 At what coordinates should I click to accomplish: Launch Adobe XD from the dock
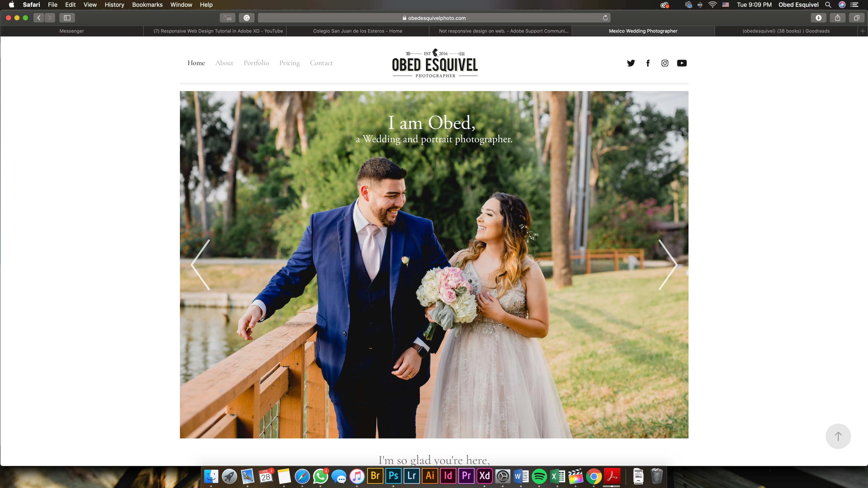point(484,476)
